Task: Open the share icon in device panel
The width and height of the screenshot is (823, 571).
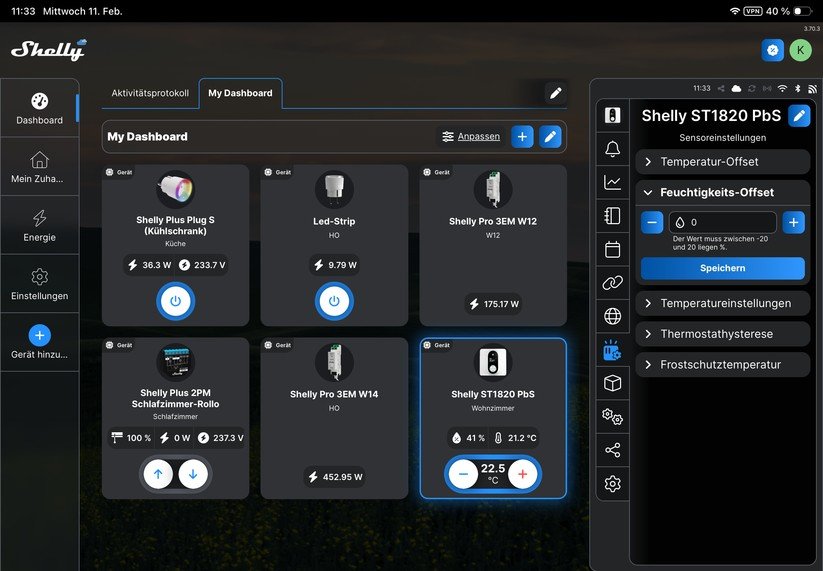Action: click(613, 450)
